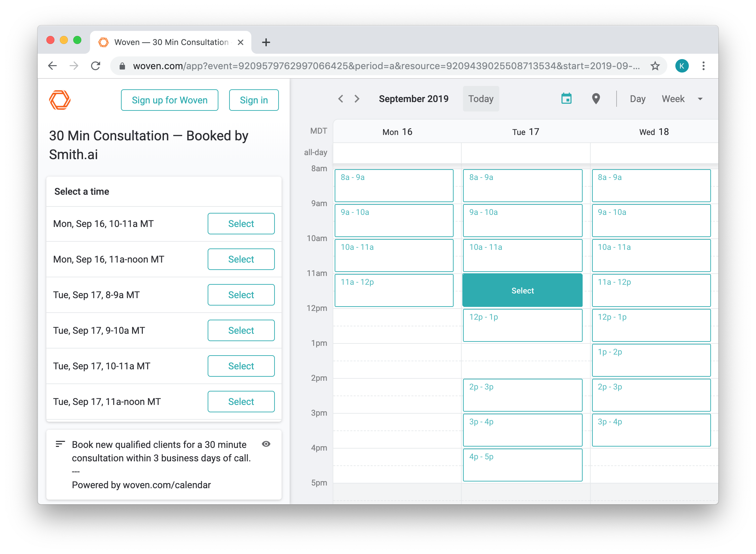Click the Sign in button
This screenshot has width=756, height=554.
point(254,100)
